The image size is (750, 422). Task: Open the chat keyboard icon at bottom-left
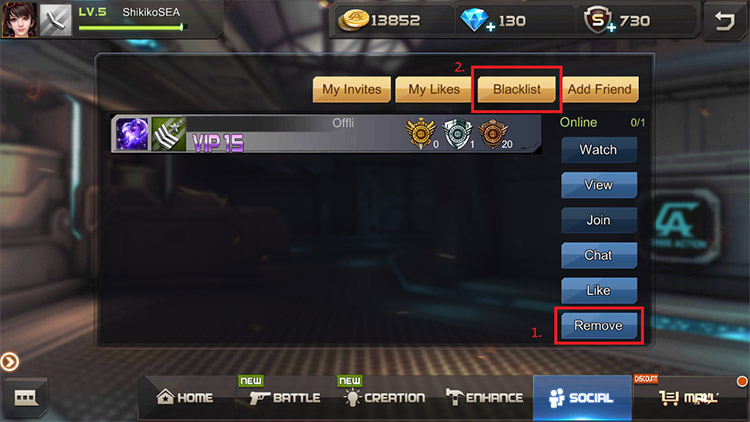(25, 397)
